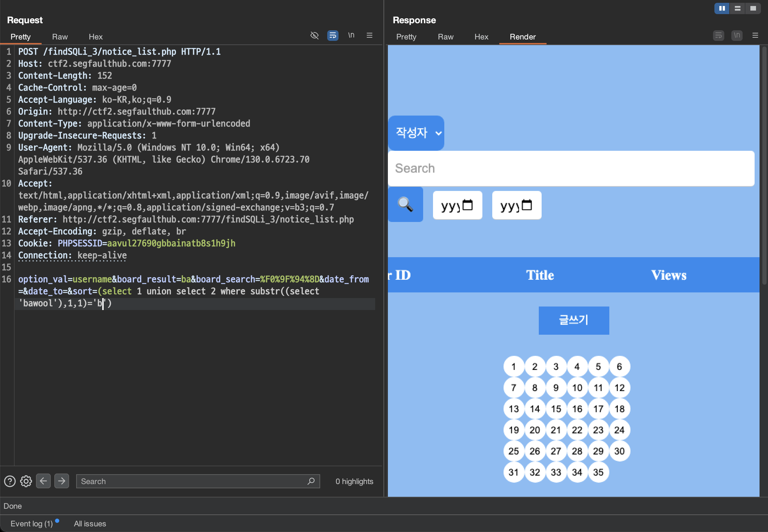Open the help question mark icon
The image size is (768, 532).
pos(10,481)
